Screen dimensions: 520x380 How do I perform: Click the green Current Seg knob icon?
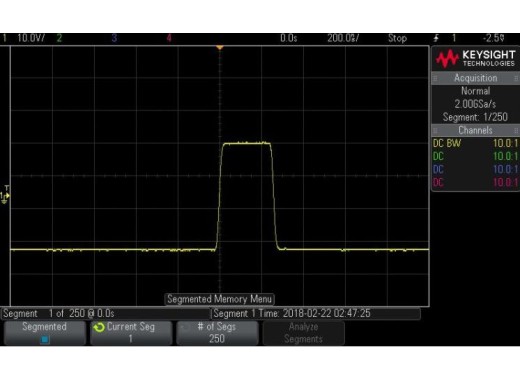[99, 327]
